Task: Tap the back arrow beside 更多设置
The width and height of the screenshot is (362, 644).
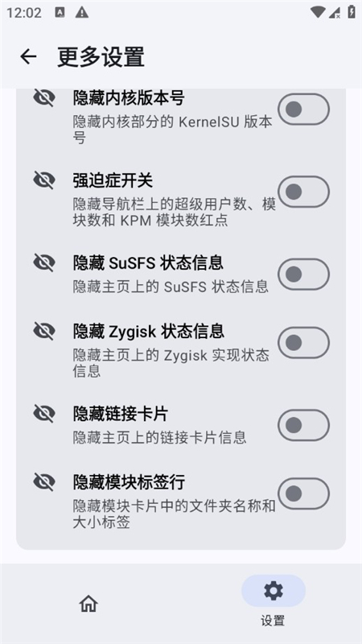Action: (x=28, y=56)
